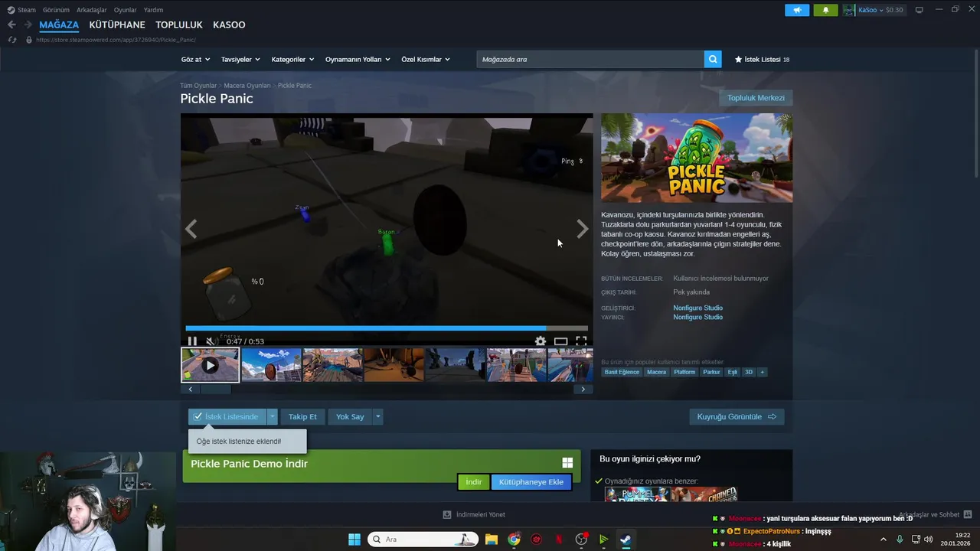Image resolution: width=980 pixels, height=551 pixels.
Task: Open Netflix from the taskbar
Action: pos(559,540)
